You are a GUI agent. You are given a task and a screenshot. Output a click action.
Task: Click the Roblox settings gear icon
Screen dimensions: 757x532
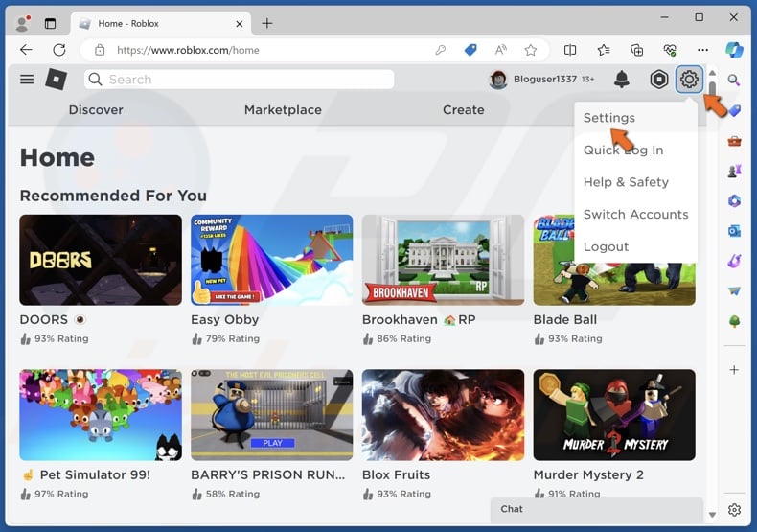(x=689, y=80)
